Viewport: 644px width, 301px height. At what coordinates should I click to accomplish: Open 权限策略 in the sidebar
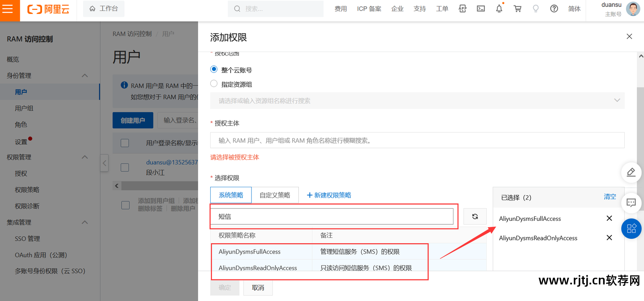pyautogui.click(x=27, y=189)
